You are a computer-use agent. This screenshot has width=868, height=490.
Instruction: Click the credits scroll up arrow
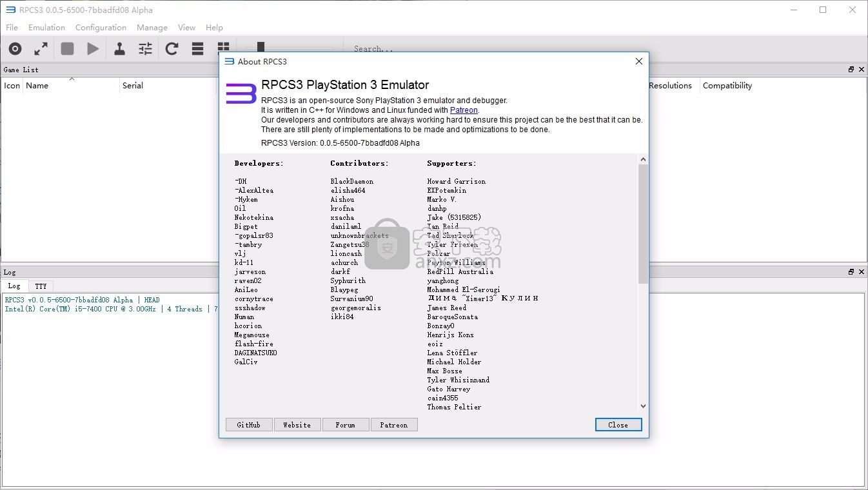pos(643,159)
